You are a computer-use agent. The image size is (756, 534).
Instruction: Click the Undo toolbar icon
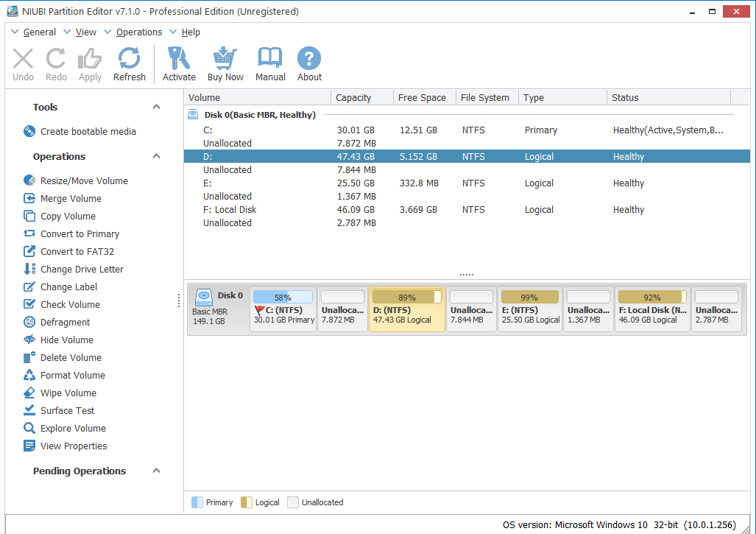click(x=23, y=58)
